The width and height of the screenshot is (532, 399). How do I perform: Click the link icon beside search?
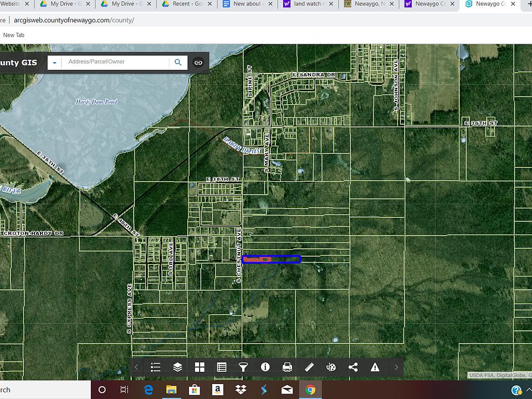198,63
